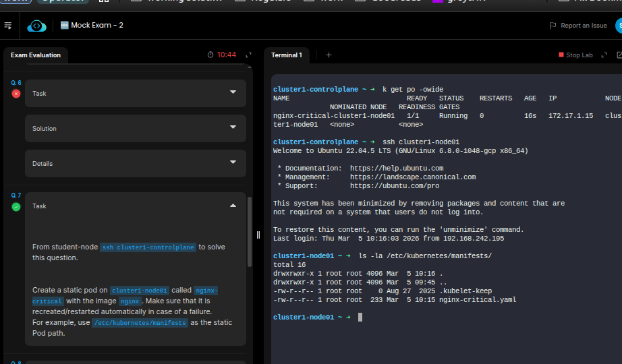Expand the Q.6 Task dropdown
Viewport: 622px width, 364px height.
click(x=233, y=93)
